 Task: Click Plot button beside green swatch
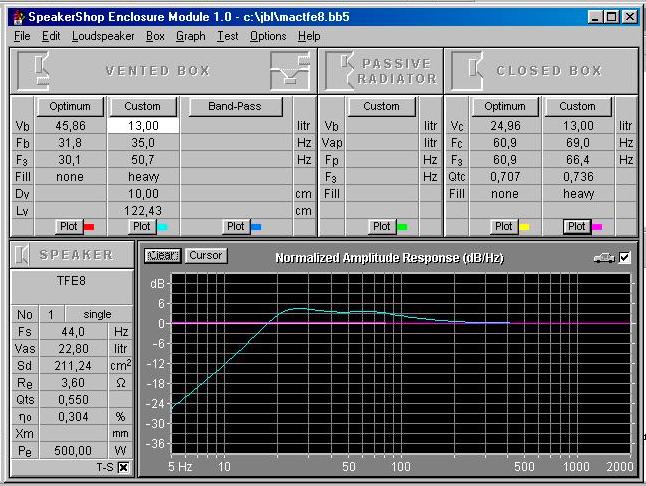382,227
